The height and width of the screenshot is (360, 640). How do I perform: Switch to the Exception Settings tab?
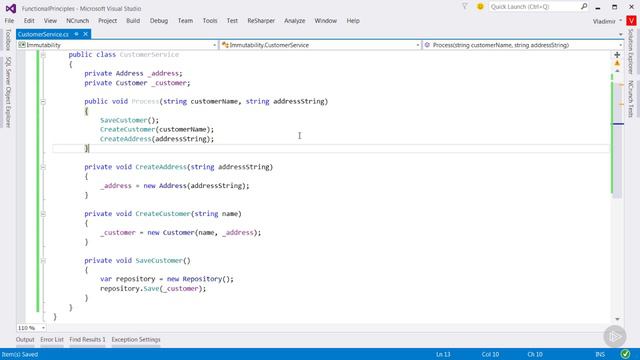(x=136, y=340)
